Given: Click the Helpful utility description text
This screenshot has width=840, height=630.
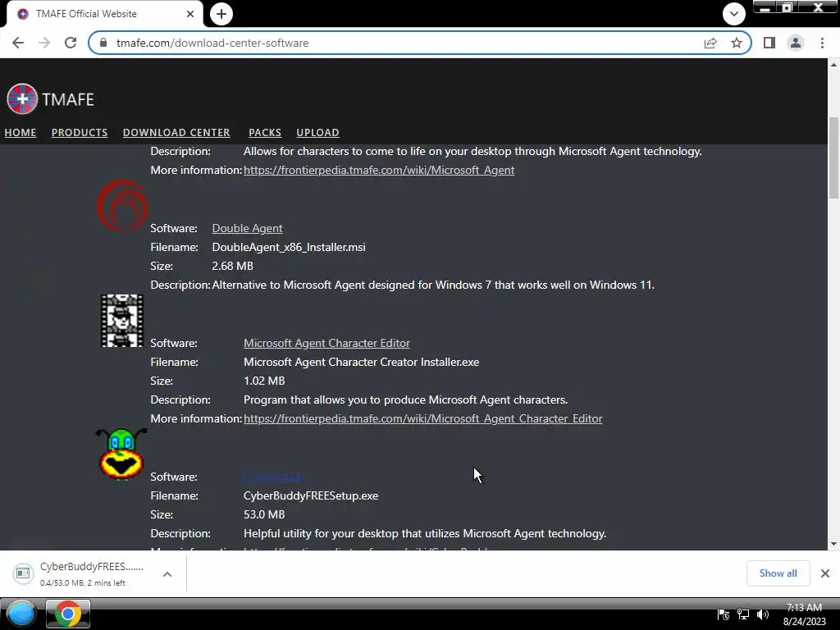Looking at the screenshot, I should pyautogui.click(x=425, y=533).
